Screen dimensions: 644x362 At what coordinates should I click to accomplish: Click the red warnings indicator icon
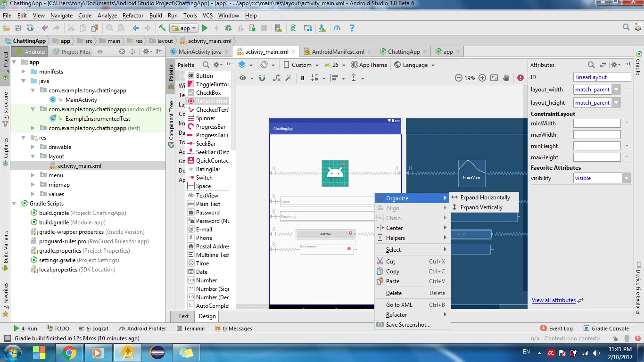coord(520,78)
